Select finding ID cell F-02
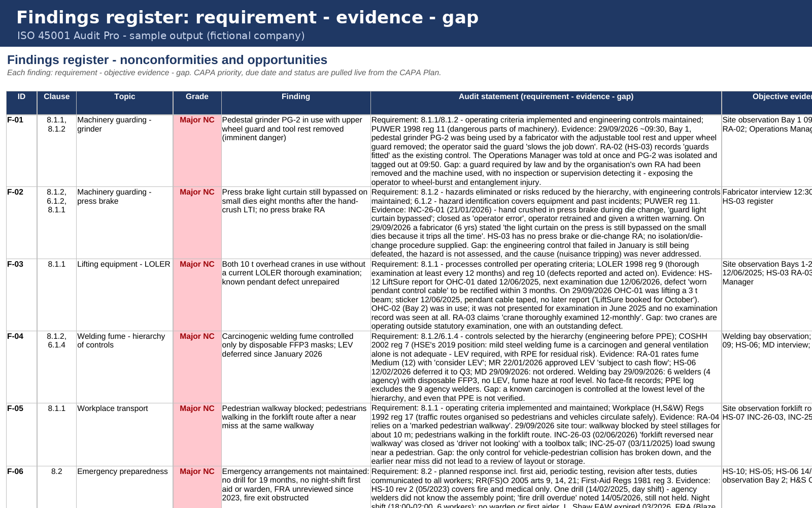The width and height of the screenshot is (812, 508). tap(22, 223)
